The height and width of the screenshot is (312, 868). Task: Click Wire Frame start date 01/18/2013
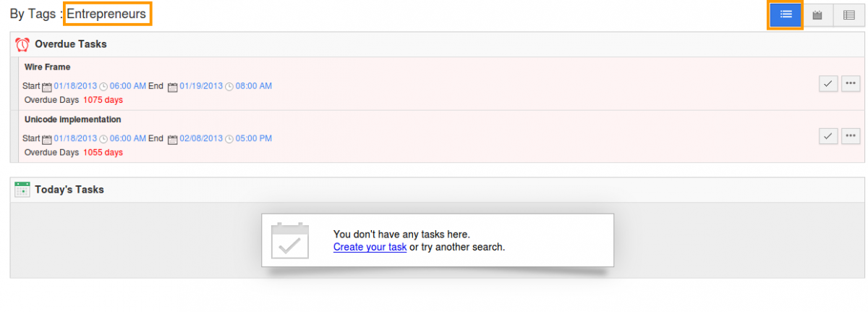coord(75,86)
